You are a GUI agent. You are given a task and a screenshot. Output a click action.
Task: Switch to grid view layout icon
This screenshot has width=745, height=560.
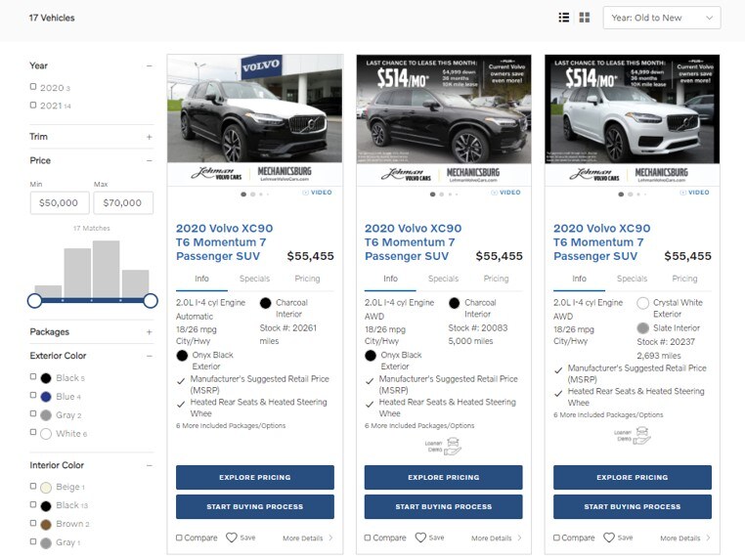pos(585,18)
